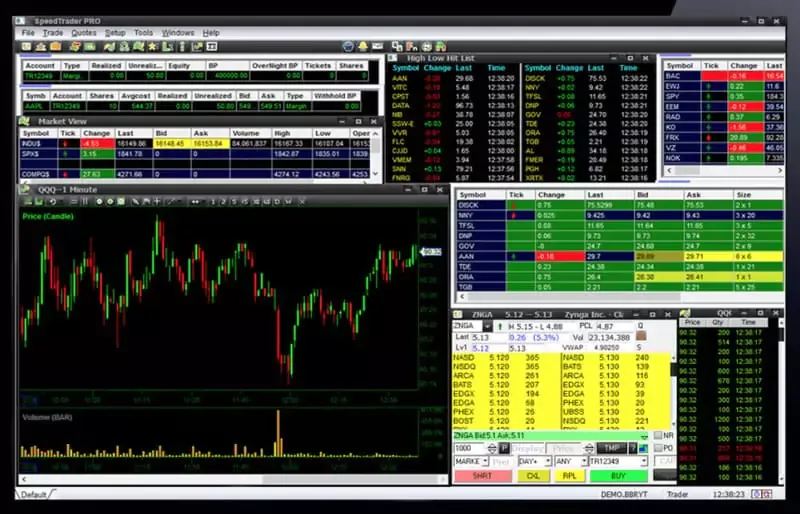Click the orange briefcase-style third toolbar icon
This screenshot has width=800, height=514.
pos(56,47)
